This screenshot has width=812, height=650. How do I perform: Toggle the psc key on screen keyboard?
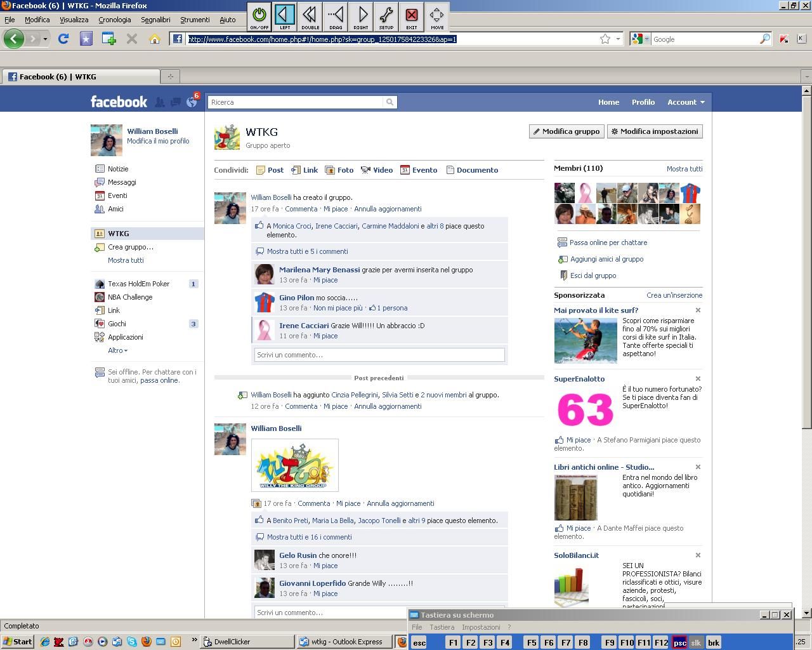[x=679, y=642]
